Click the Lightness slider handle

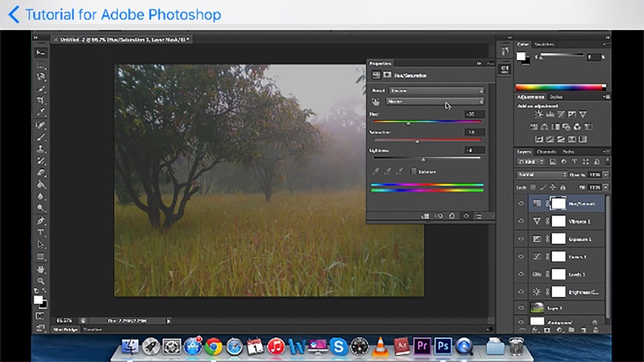point(423,160)
